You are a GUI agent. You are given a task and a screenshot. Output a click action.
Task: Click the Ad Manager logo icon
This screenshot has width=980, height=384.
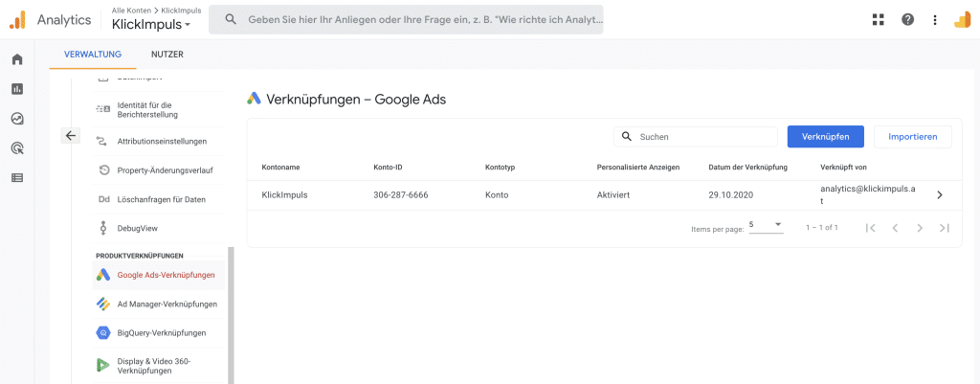coord(103,304)
